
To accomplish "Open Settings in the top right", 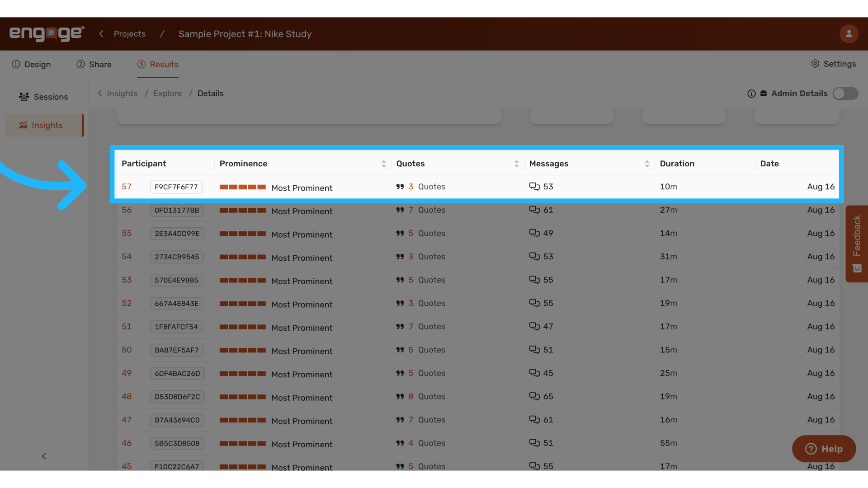I will click(x=833, y=64).
